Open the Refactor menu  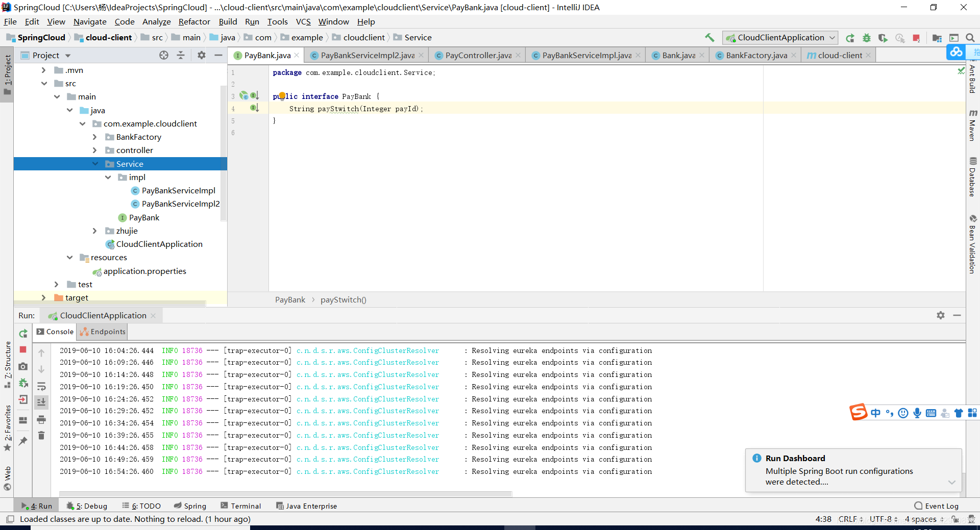point(194,22)
